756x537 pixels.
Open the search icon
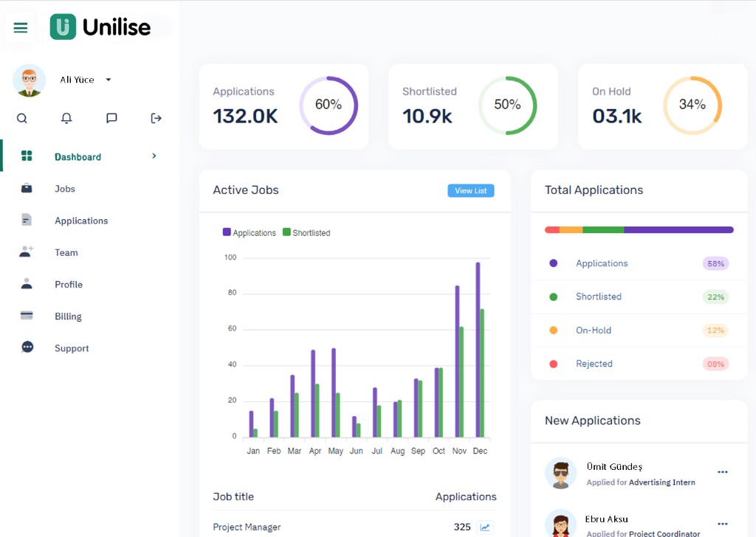tap(21, 118)
